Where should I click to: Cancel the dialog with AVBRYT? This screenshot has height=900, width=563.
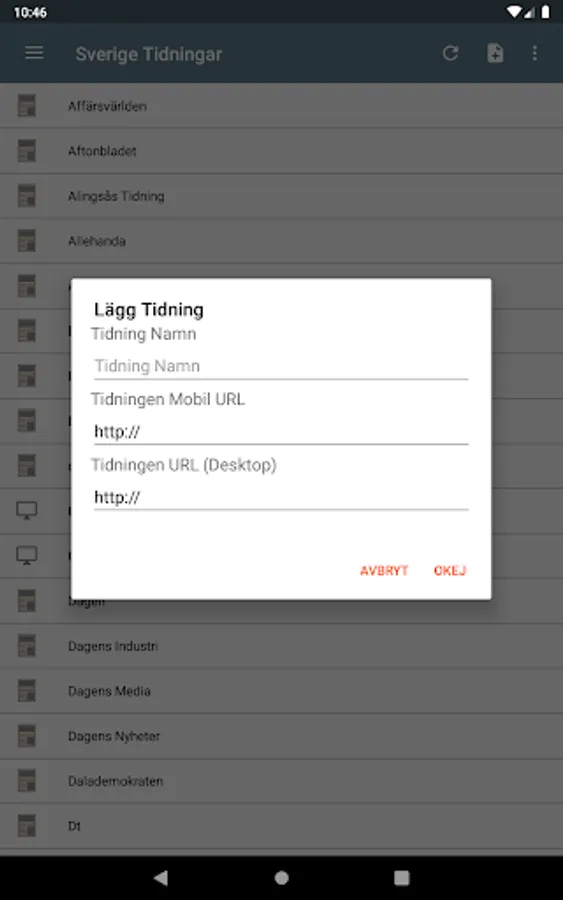(384, 571)
